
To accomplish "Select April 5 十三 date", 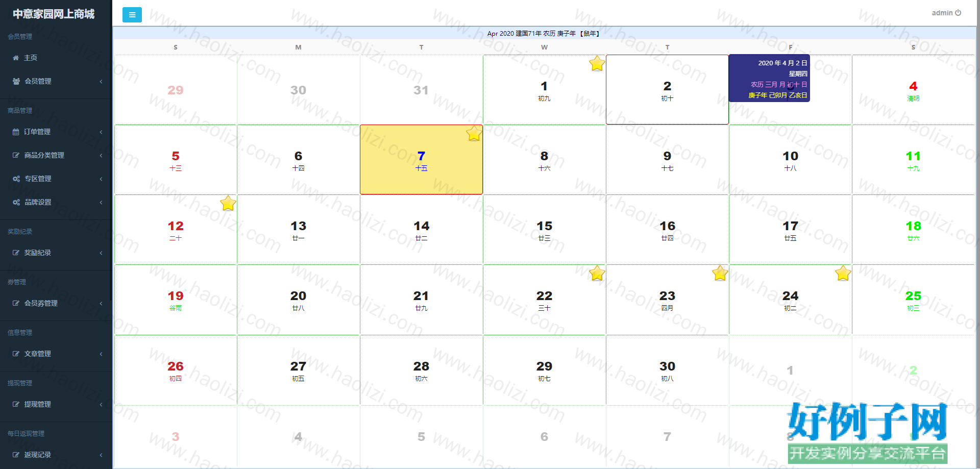I will coord(176,160).
